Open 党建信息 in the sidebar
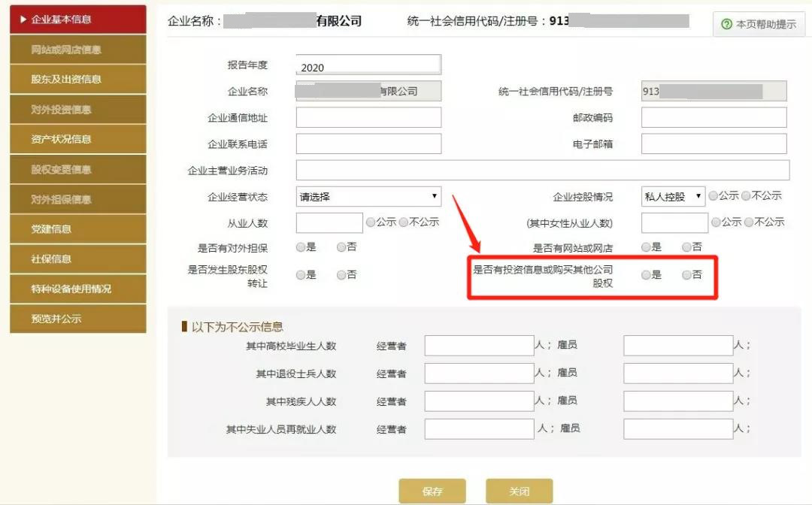Screen dimensions: 812x505 78,228
